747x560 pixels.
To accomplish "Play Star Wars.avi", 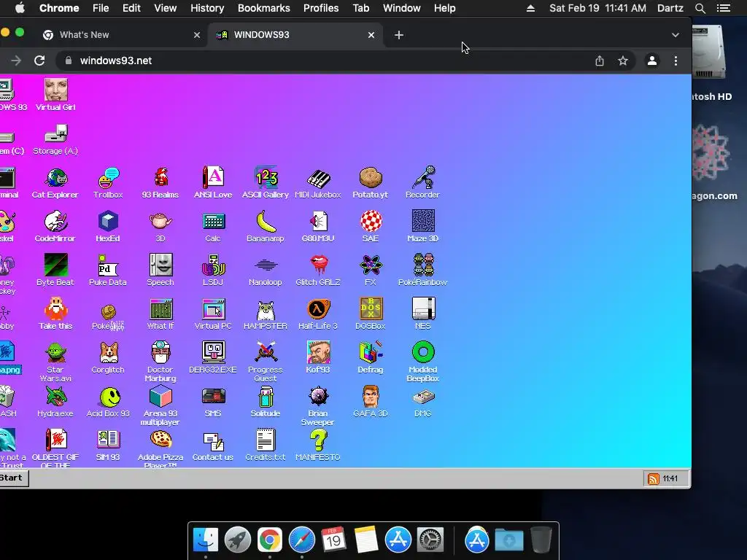I will click(55, 362).
